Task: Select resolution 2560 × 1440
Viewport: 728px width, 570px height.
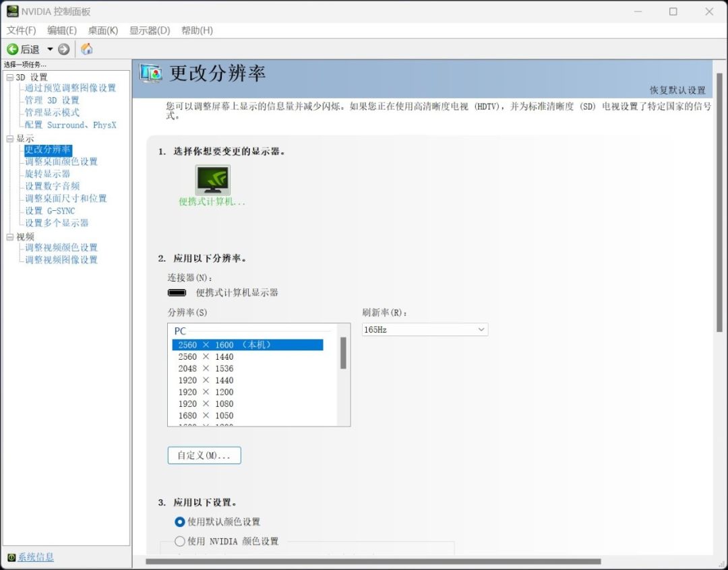Action: click(x=247, y=357)
